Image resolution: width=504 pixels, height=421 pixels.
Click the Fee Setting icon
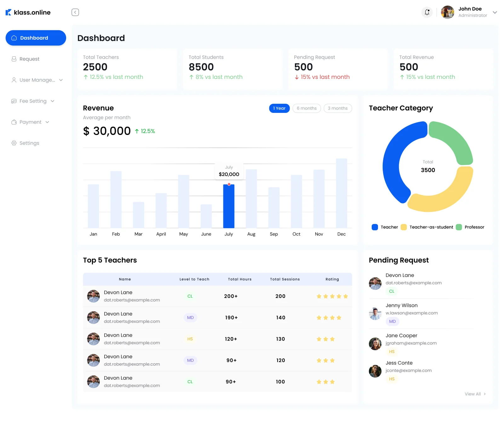click(14, 101)
